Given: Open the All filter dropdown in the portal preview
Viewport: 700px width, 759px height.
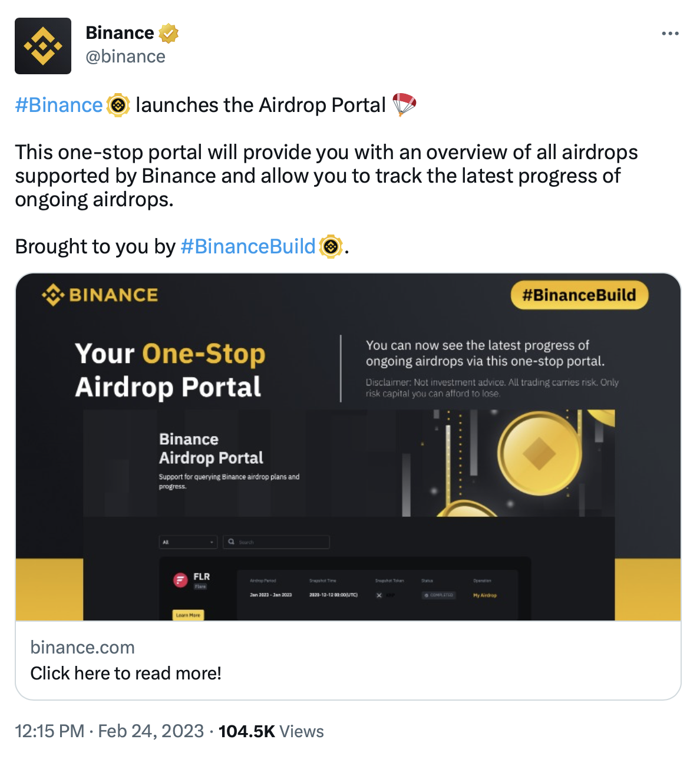Looking at the screenshot, I should pos(188,542).
